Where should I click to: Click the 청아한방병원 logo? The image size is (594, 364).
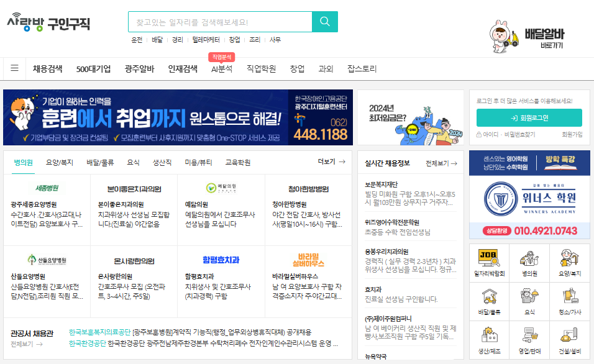(x=308, y=189)
